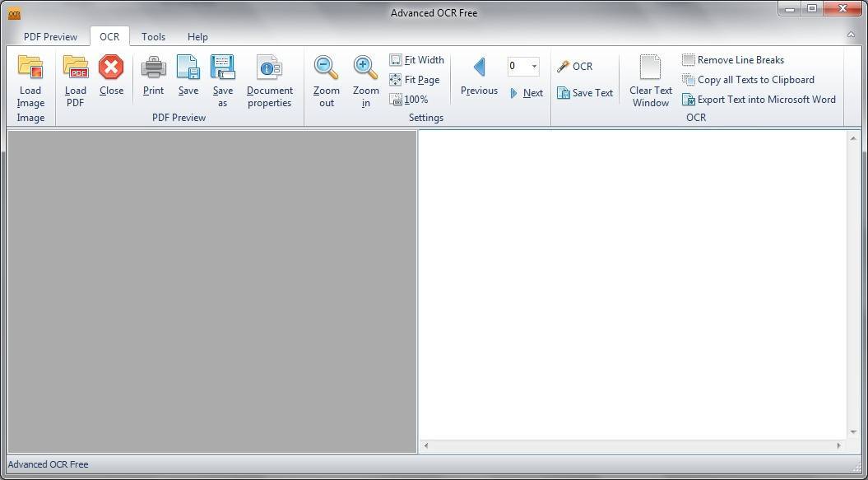This screenshot has width=868, height=480.
Task: Save the recognized text
Action: click(x=585, y=93)
